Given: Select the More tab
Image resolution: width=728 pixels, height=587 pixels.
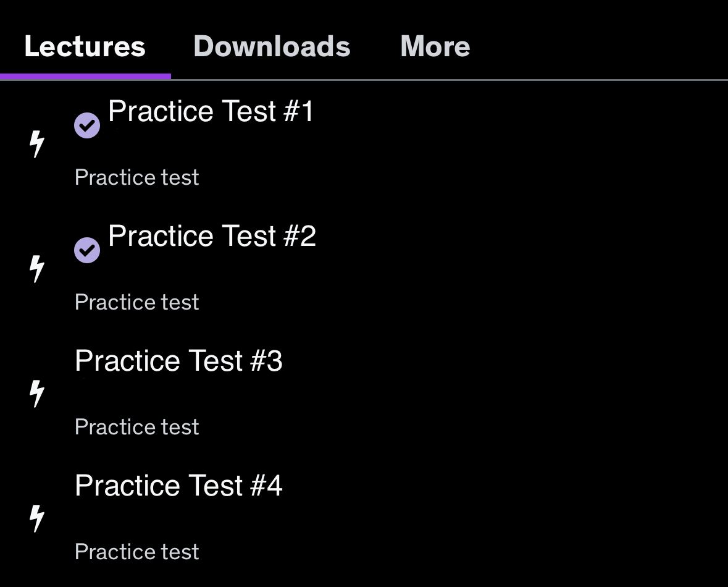Looking at the screenshot, I should point(435,47).
